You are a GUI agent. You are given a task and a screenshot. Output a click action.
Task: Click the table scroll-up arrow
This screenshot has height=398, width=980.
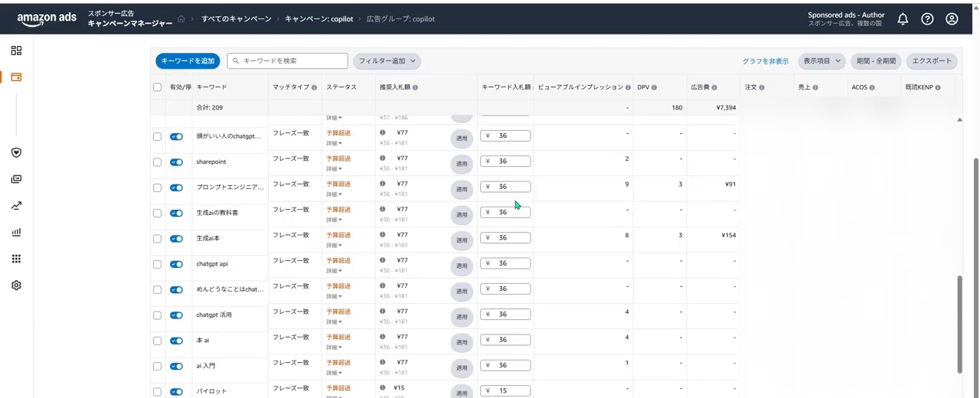click(959, 120)
